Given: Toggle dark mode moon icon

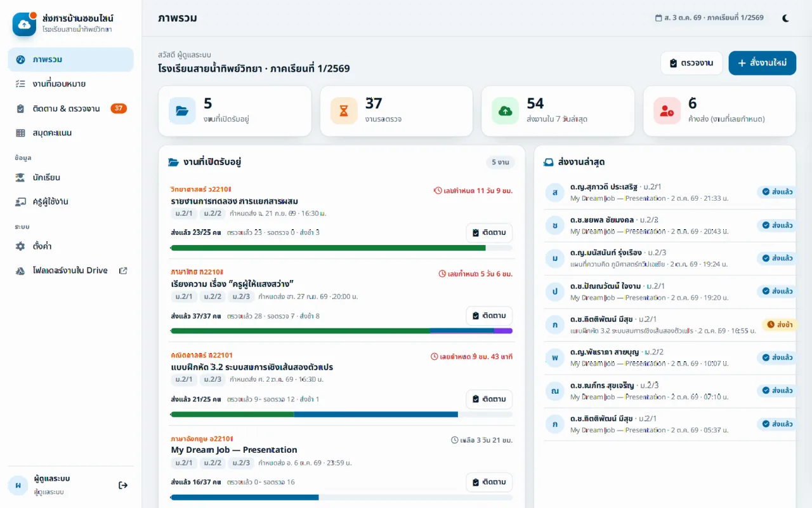Looking at the screenshot, I should pos(786,18).
